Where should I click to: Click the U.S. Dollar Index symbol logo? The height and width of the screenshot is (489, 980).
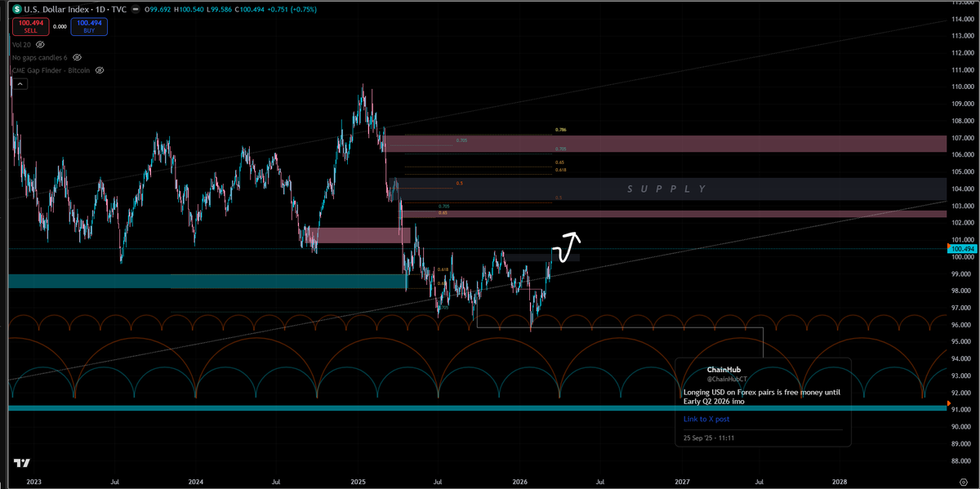click(16, 9)
